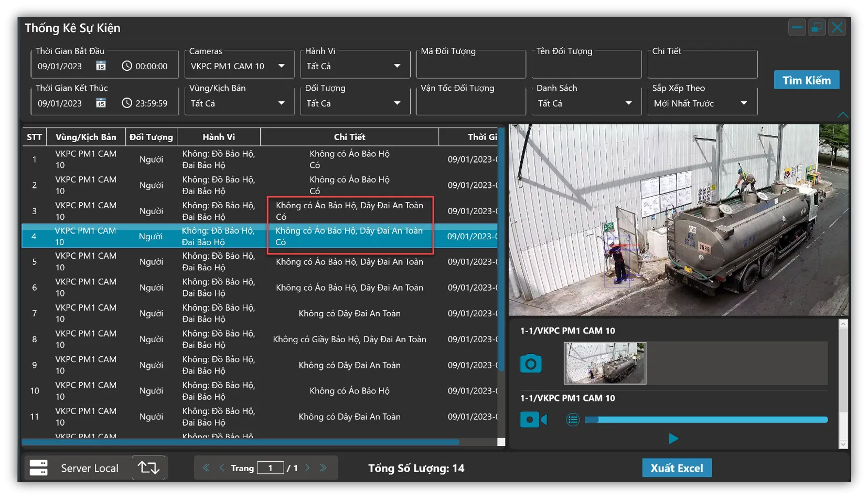
Task: Click the snapshot camera icon
Action: pos(530,364)
